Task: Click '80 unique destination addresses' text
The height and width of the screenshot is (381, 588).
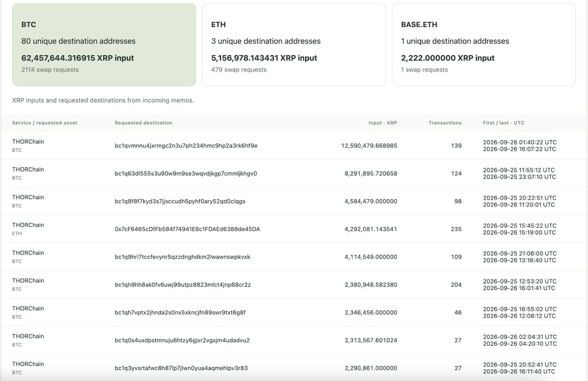Action: pos(78,41)
